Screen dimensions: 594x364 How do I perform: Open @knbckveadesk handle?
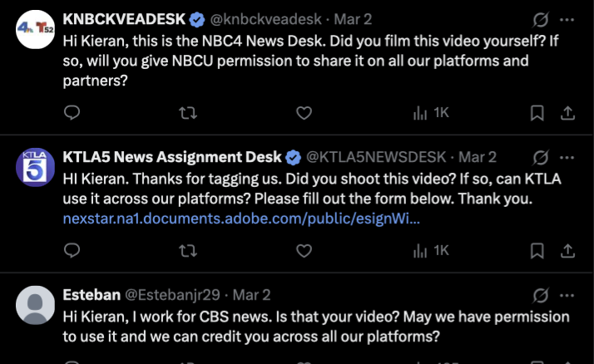(x=265, y=19)
